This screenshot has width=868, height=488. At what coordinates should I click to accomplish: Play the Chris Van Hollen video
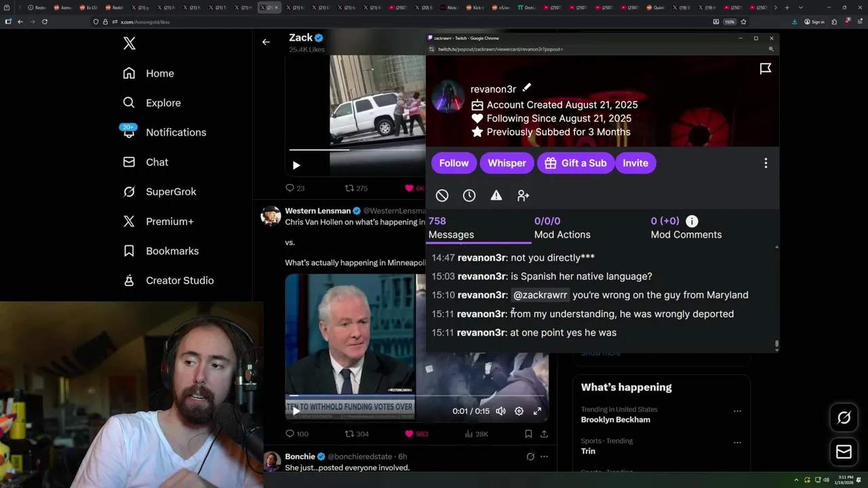pyautogui.click(x=296, y=411)
